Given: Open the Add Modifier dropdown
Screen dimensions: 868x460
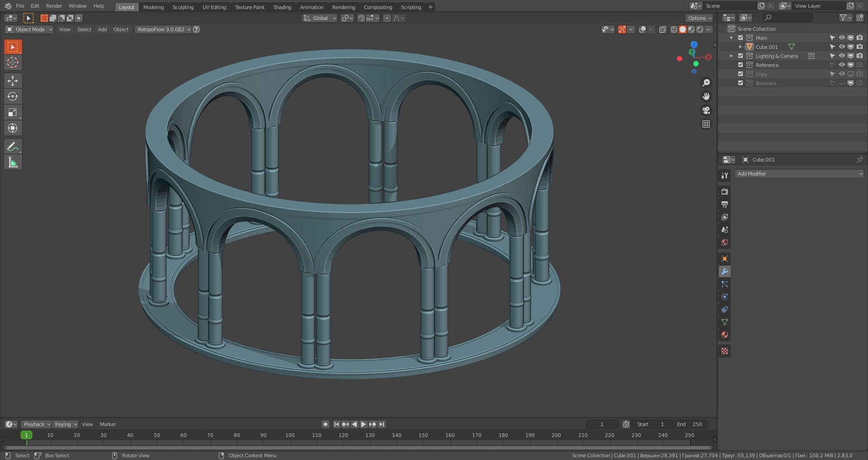Looking at the screenshot, I should 799,174.
